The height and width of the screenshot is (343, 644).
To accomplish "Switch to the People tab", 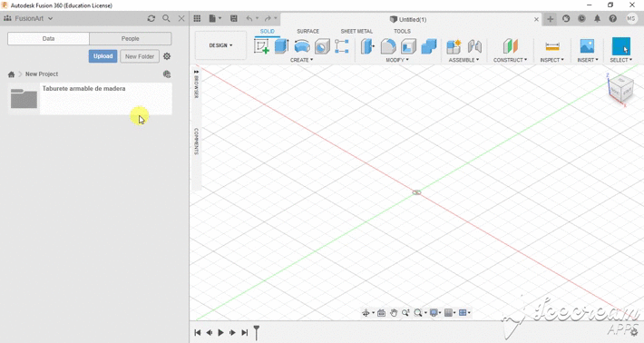I will [131, 39].
